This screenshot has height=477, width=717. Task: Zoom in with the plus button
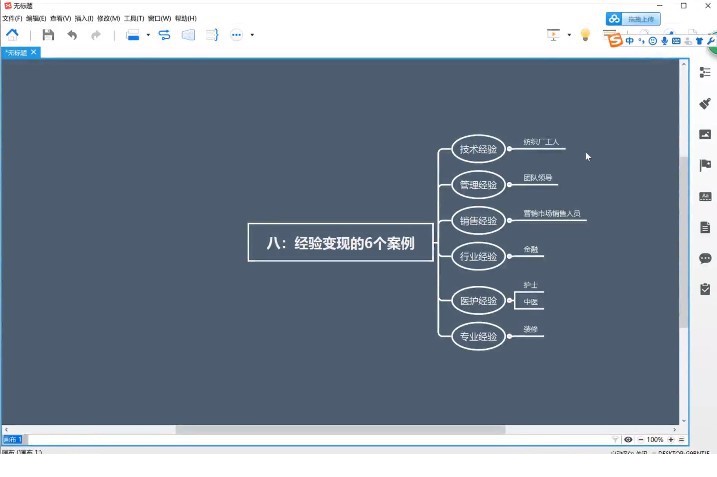coord(671,439)
